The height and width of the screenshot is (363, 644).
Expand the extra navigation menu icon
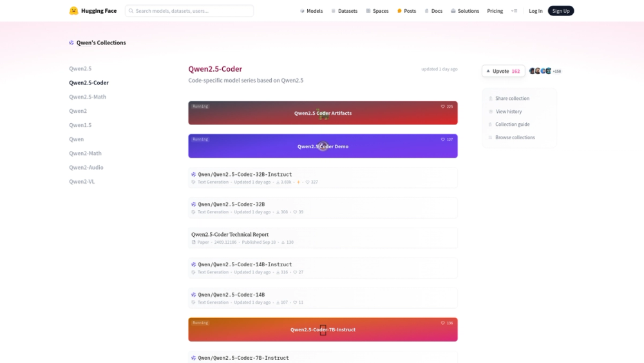pyautogui.click(x=514, y=11)
